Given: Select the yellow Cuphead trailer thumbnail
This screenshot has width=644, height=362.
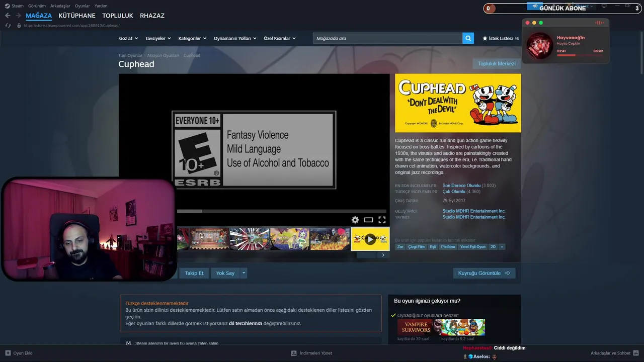Looking at the screenshot, I should pyautogui.click(x=370, y=239).
